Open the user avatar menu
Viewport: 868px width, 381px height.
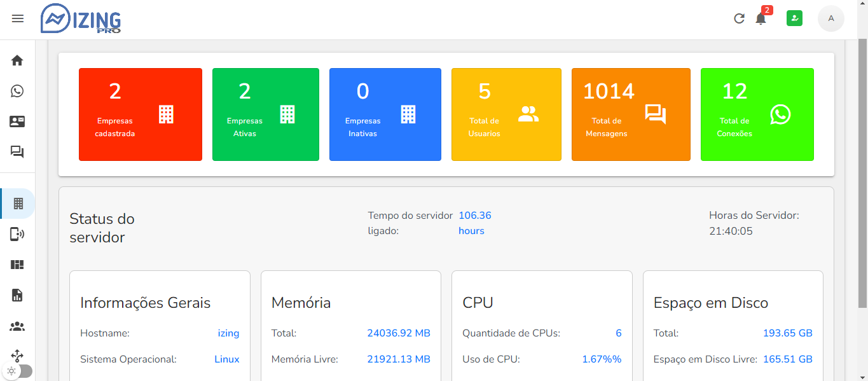pos(831,18)
